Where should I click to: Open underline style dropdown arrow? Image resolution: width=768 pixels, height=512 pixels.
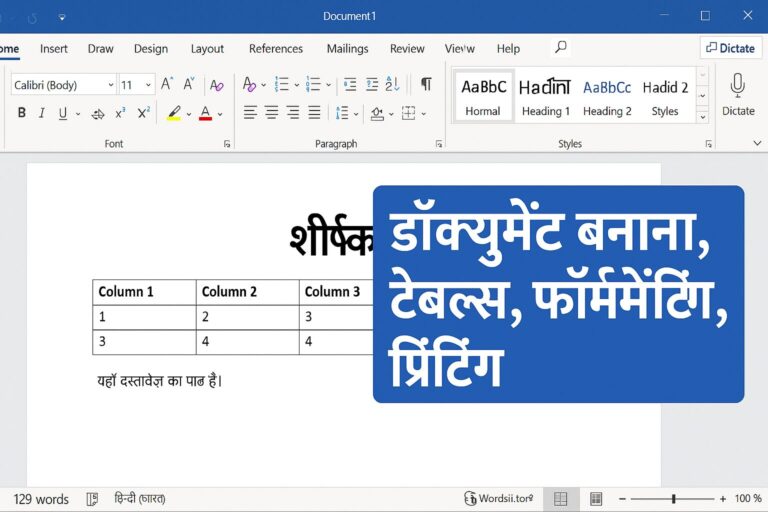[78, 114]
